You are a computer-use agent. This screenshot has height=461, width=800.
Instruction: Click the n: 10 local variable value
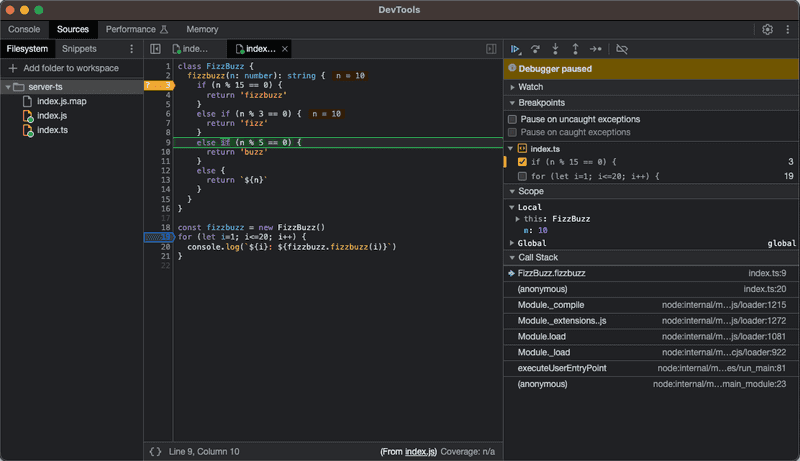[x=543, y=230]
